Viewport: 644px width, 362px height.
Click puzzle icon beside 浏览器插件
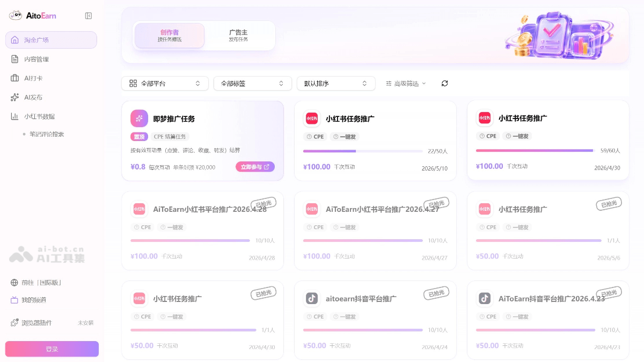14,323
